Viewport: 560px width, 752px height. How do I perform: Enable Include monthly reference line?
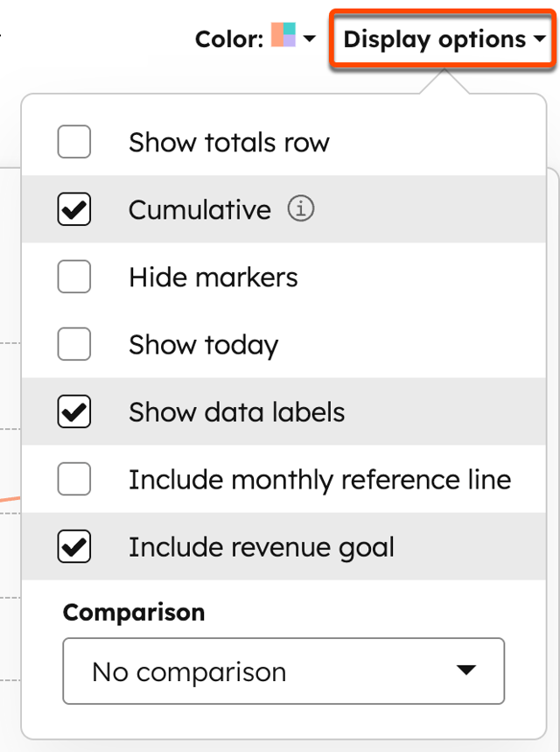click(74, 479)
